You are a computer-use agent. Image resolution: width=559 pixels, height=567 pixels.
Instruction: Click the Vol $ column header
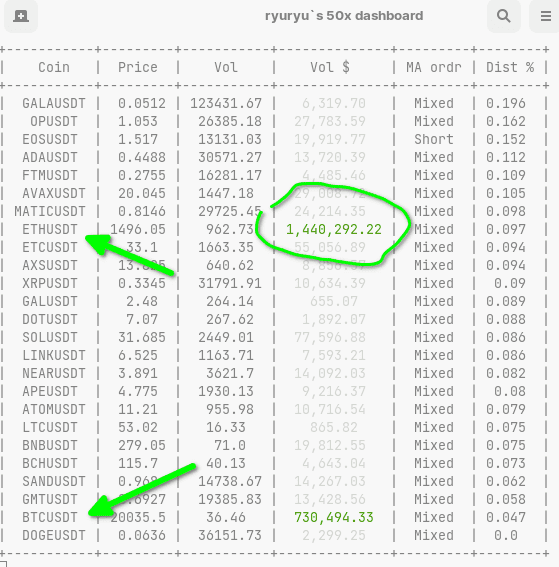(330, 67)
